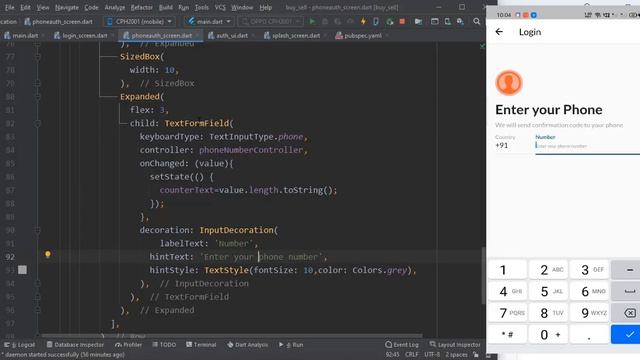
Task: Open the Navigate menu
Action: 67,7
